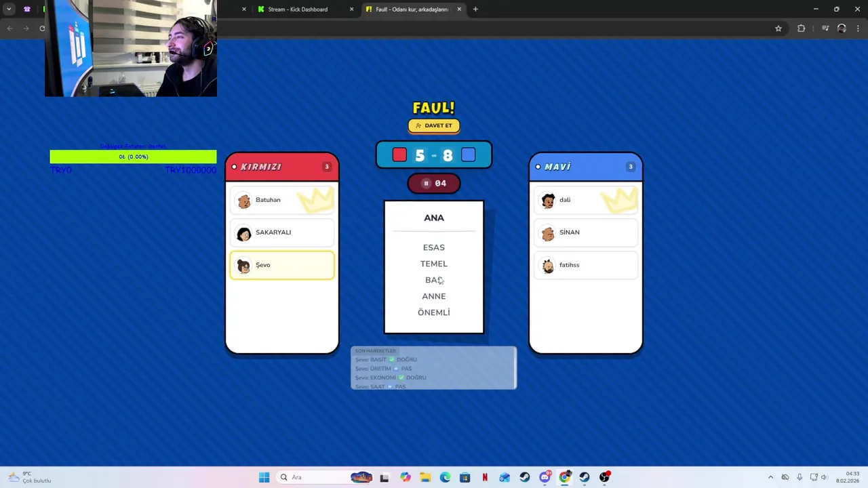Click the main word ANA on the card

coord(434,218)
